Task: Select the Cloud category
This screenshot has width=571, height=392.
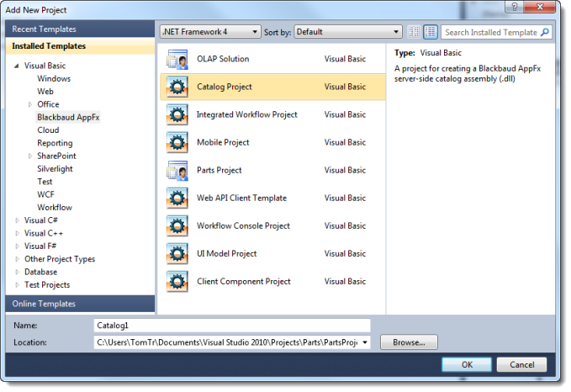Action: (48, 130)
